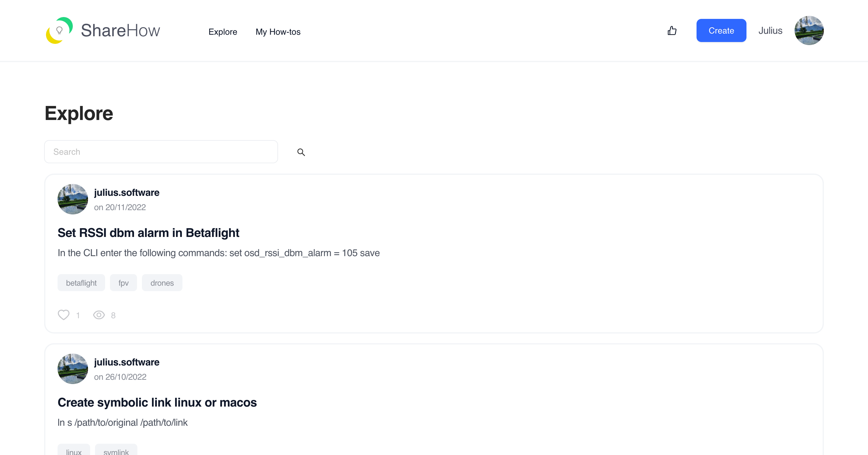Open "Set RSSI dbm alarm in Betaflight" post
Viewport: 868px width, 455px height.
tap(148, 233)
